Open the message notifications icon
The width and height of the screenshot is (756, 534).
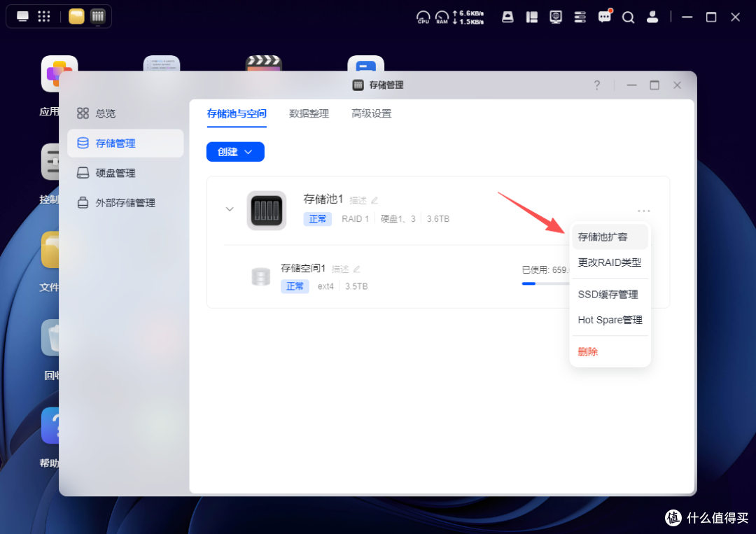[605, 16]
